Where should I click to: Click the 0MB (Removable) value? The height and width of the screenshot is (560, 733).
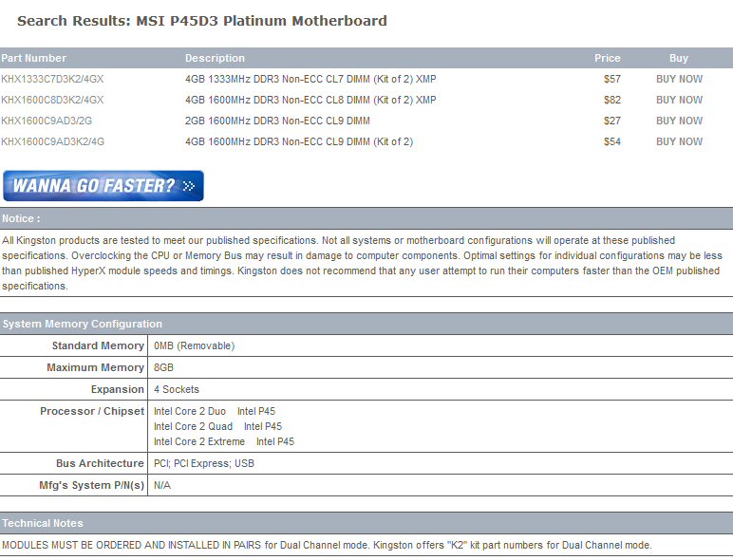coord(194,345)
